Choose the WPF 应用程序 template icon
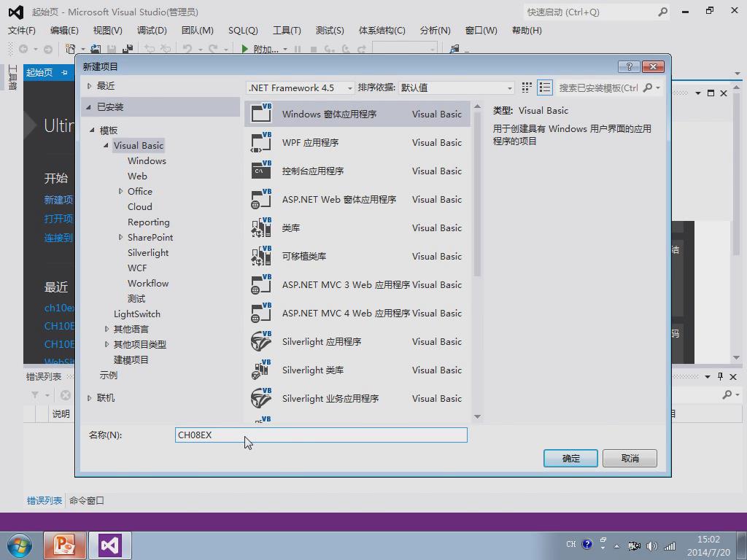Screen dimensions: 747x560 click(x=261, y=142)
